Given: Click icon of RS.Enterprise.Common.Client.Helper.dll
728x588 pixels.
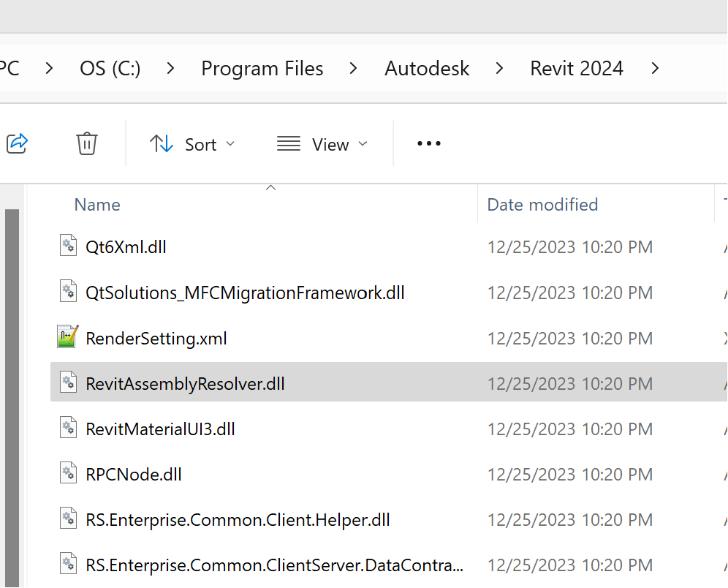Looking at the screenshot, I should click(x=68, y=519).
